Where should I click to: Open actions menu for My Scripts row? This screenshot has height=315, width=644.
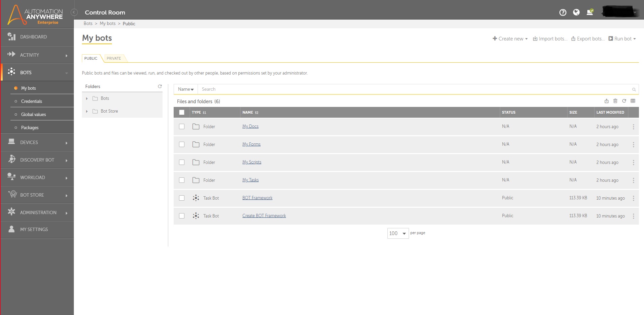(x=634, y=163)
